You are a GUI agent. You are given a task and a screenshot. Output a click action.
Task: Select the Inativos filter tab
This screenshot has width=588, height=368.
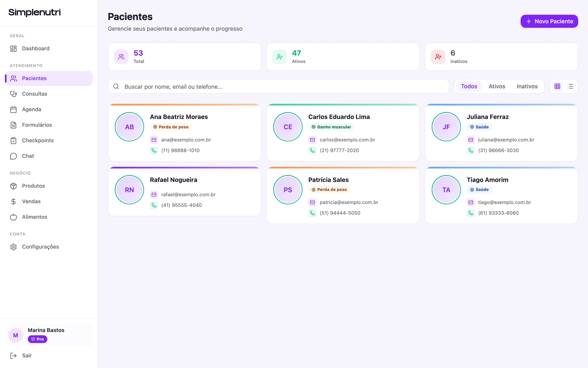click(x=527, y=86)
